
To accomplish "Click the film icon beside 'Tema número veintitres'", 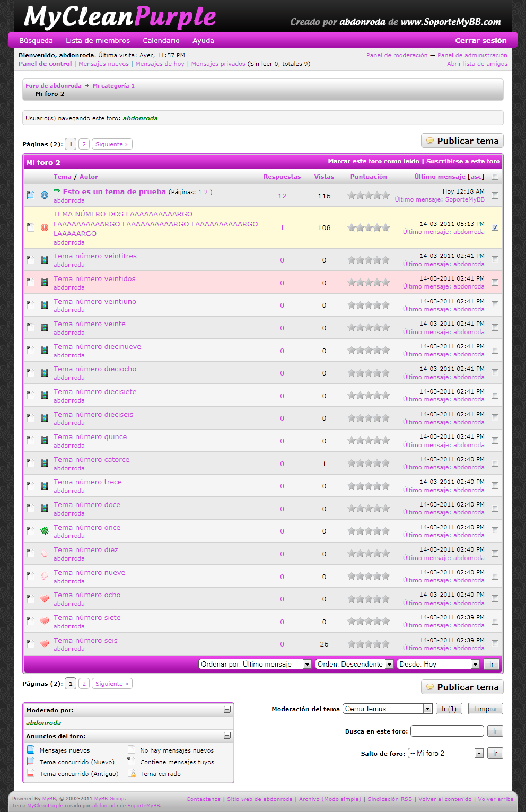I will [45, 260].
